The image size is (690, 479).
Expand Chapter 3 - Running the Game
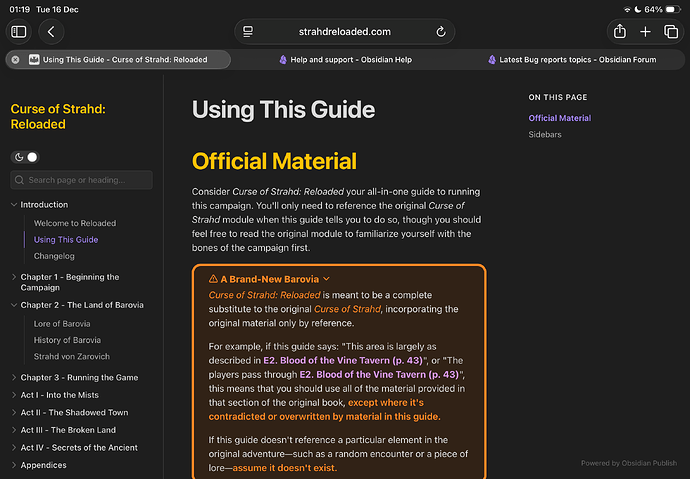(x=13, y=377)
